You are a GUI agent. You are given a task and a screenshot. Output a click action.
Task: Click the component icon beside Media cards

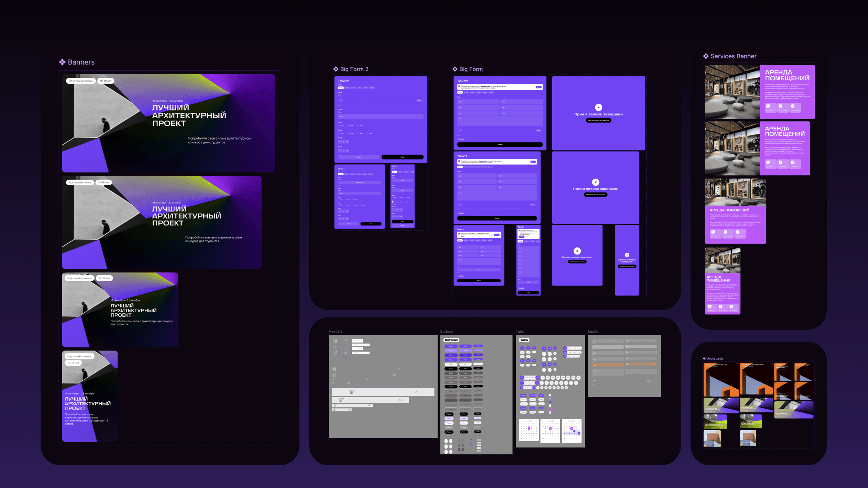704,359
